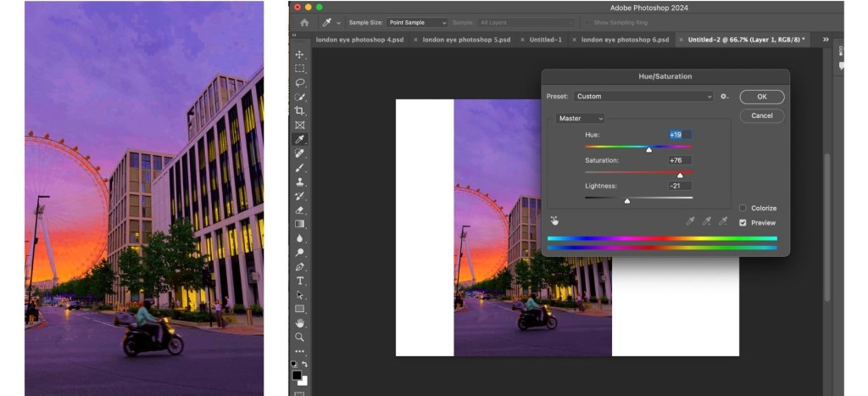Select the Eraser tool
The height and width of the screenshot is (396, 868).
[299, 210]
